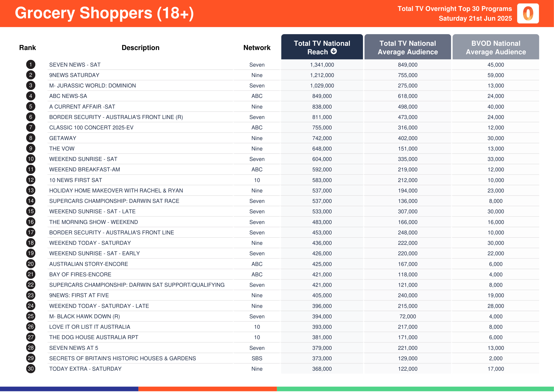Click the rank 1 circle badge
The width and height of the screenshot is (554, 392).
coord(31,64)
